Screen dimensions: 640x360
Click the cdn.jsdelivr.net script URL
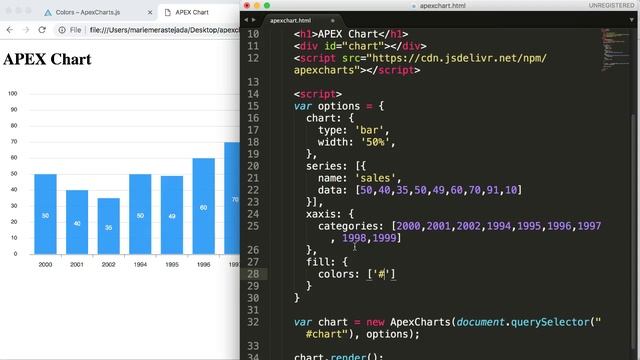(x=459, y=58)
